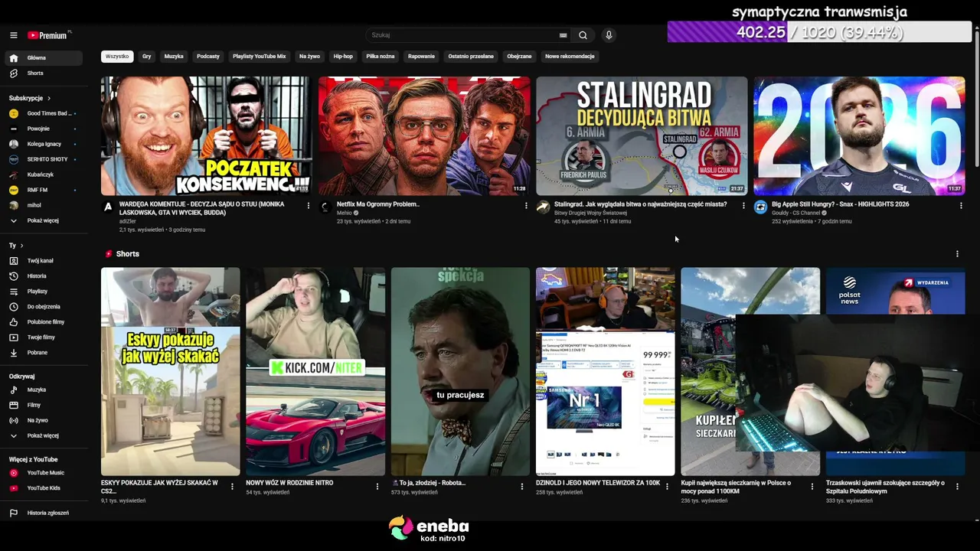Select the Hip-hop filter chip
The image size is (980, 551).
tap(343, 57)
